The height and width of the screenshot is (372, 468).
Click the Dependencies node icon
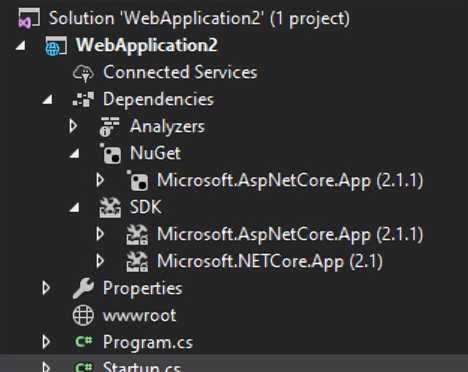[83, 99]
